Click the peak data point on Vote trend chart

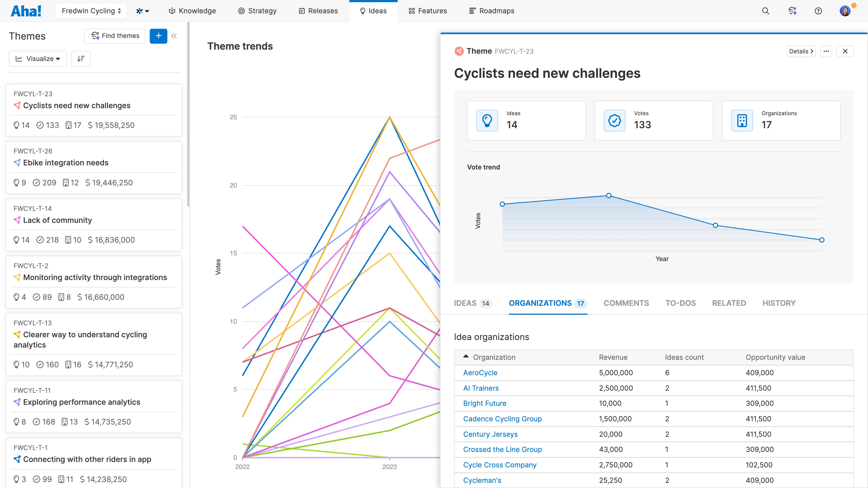click(608, 195)
